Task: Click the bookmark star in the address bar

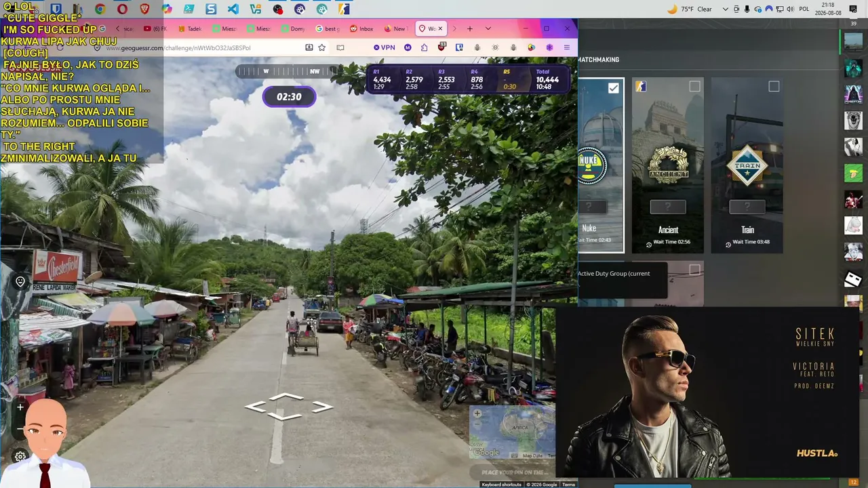Action: 322,47
